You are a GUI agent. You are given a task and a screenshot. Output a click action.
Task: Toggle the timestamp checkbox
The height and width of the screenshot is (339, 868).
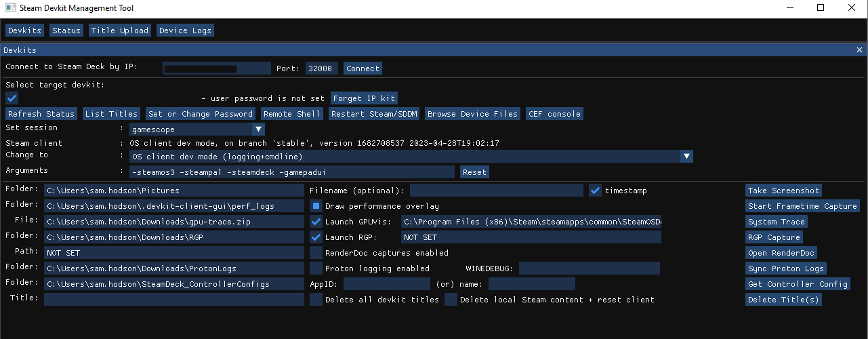click(595, 191)
